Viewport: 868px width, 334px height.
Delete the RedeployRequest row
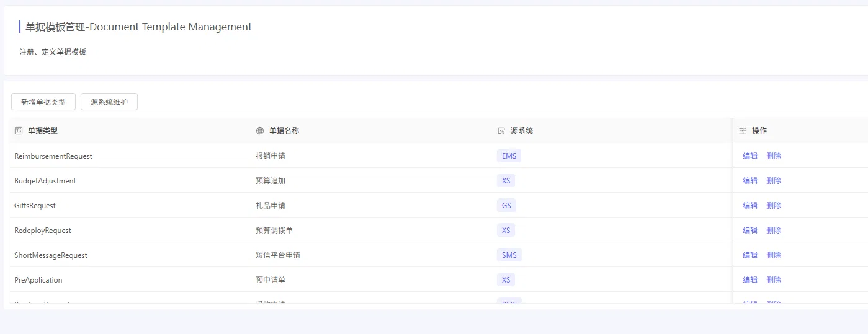click(x=774, y=231)
